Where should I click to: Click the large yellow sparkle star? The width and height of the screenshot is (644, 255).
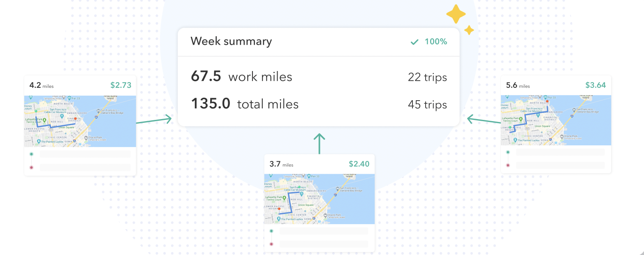pos(456,15)
